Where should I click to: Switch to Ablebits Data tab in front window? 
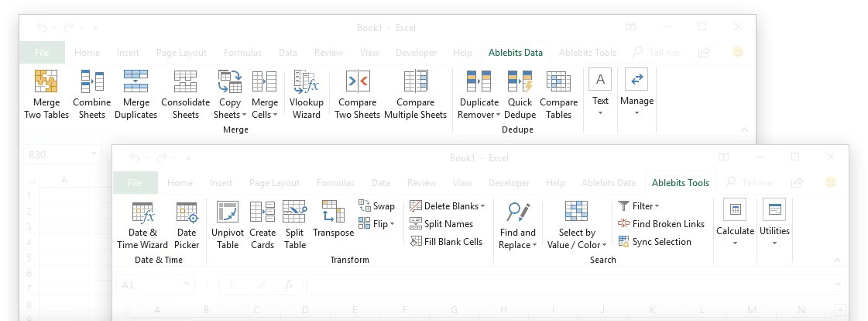click(x=609, y=183)
